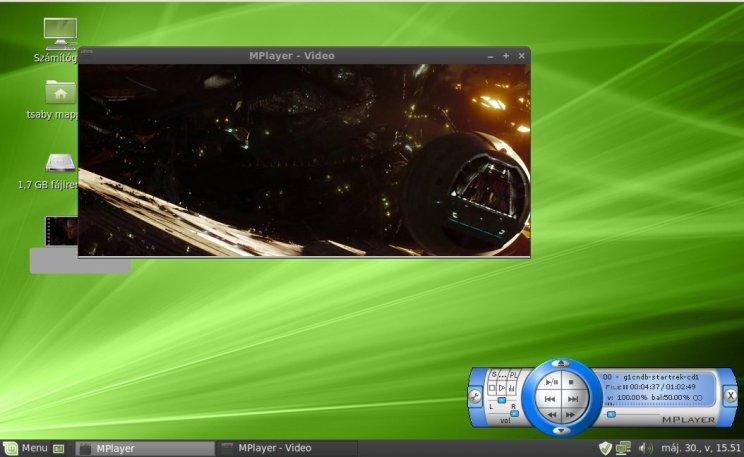744x457 pixels.
Task: Adjust the vol slider knob
Action: click(x=514, y=414)
